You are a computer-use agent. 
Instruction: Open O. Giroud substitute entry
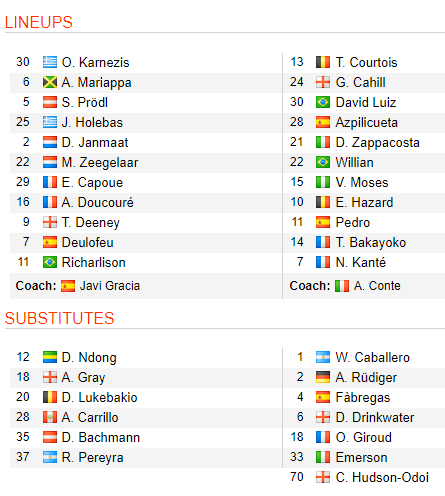tap(364, 437)
